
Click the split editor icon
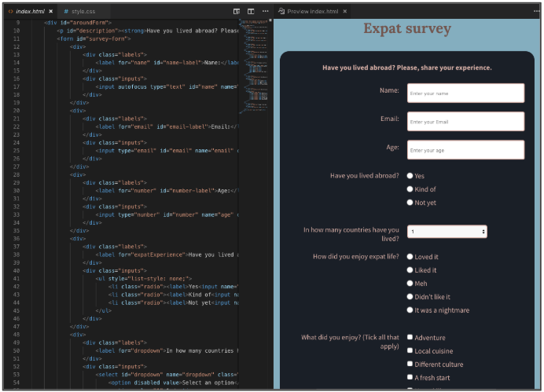click(x=251, y=12)
